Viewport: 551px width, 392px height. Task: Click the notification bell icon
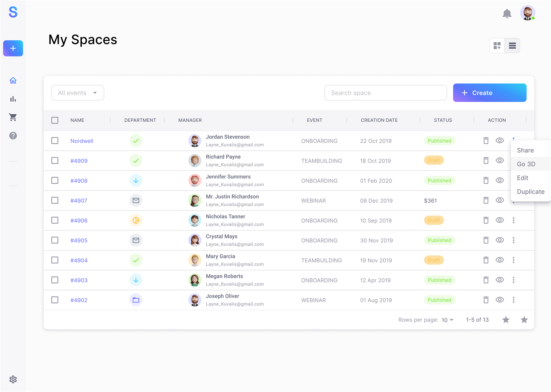507,13
